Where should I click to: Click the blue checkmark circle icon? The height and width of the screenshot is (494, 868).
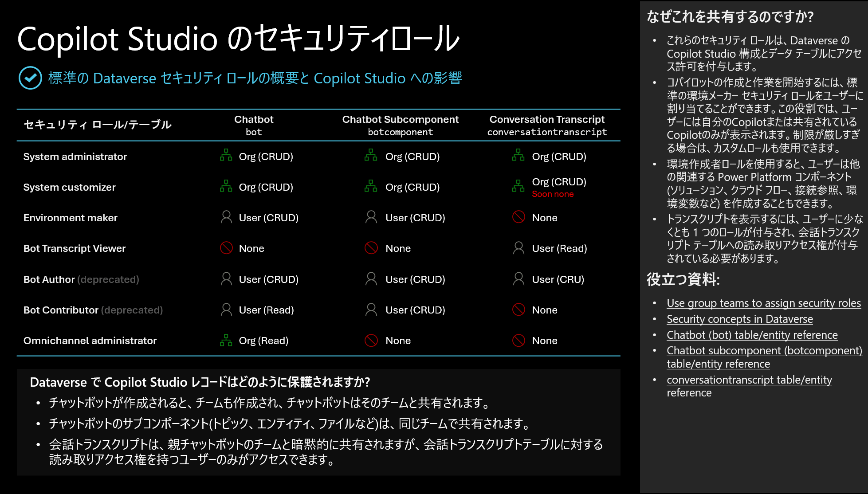(30, 78)
